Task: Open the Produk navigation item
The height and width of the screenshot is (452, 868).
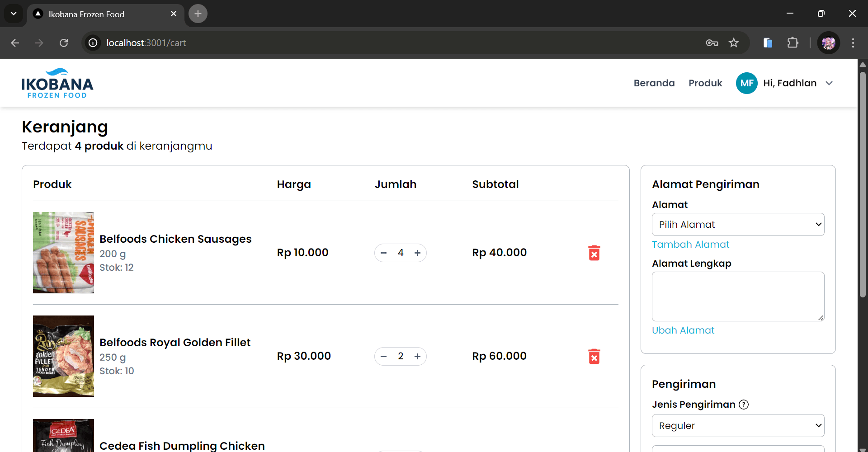Action: point(705,83)
